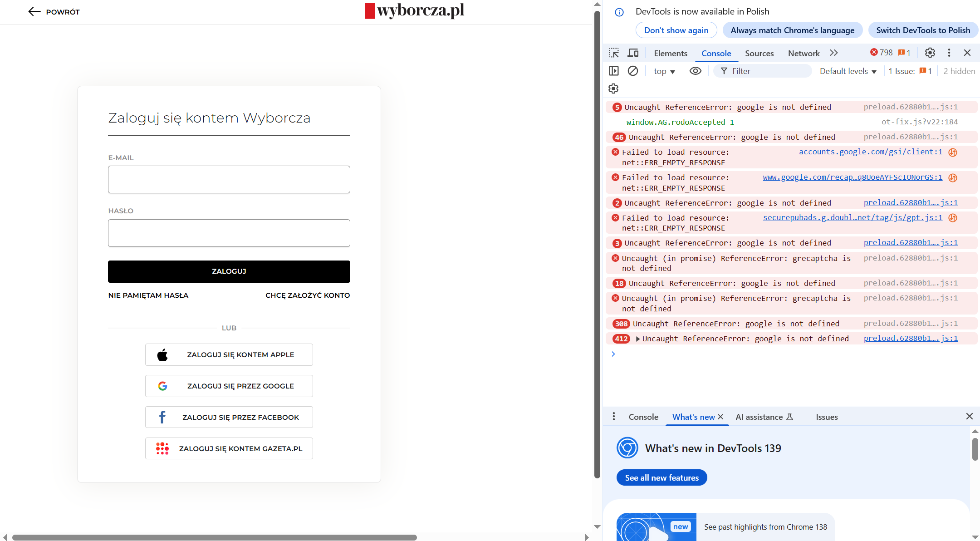Open accounts.google.com/gsi/client:1 link

(x=871, y=152)
